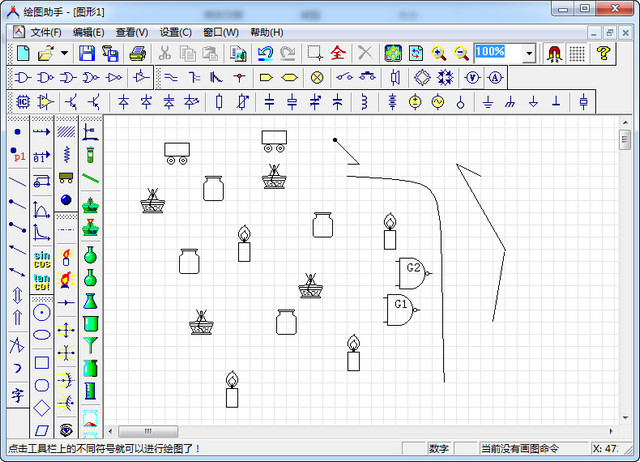Select the lamp circuit symbol
This screenshot has width=640, height=462.
click(x=317, y=77)
